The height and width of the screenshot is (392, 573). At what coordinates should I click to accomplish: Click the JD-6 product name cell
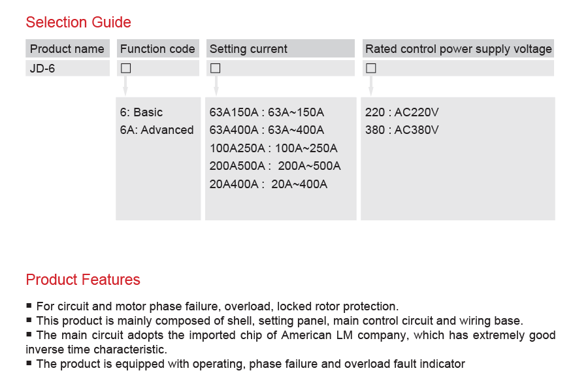coord(42,68)
